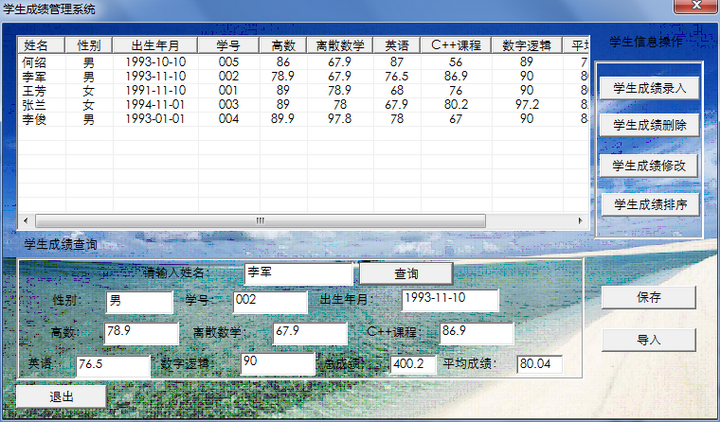Viewport: 720px width, 422px height.
Task: Sort records with 学生成绩排序 button
Action: coord(650,204)
